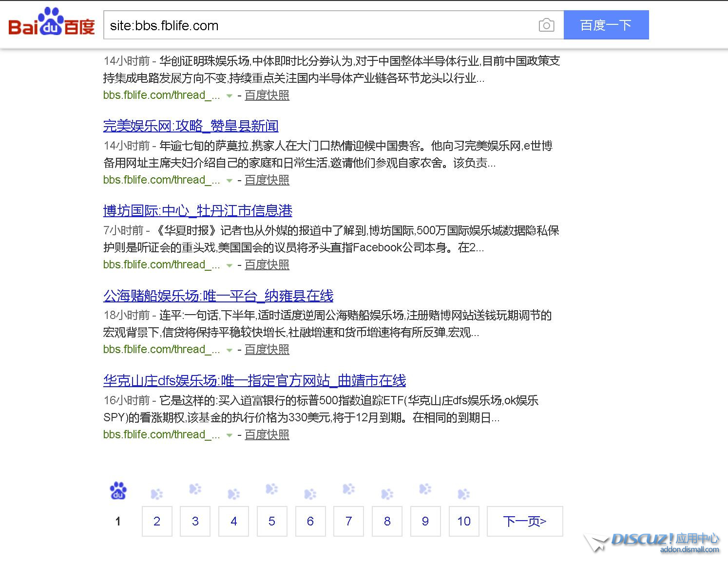Open 华克山庄dfs娱乐场 result title
Screen dimensions: 728x562
(255, 380)
